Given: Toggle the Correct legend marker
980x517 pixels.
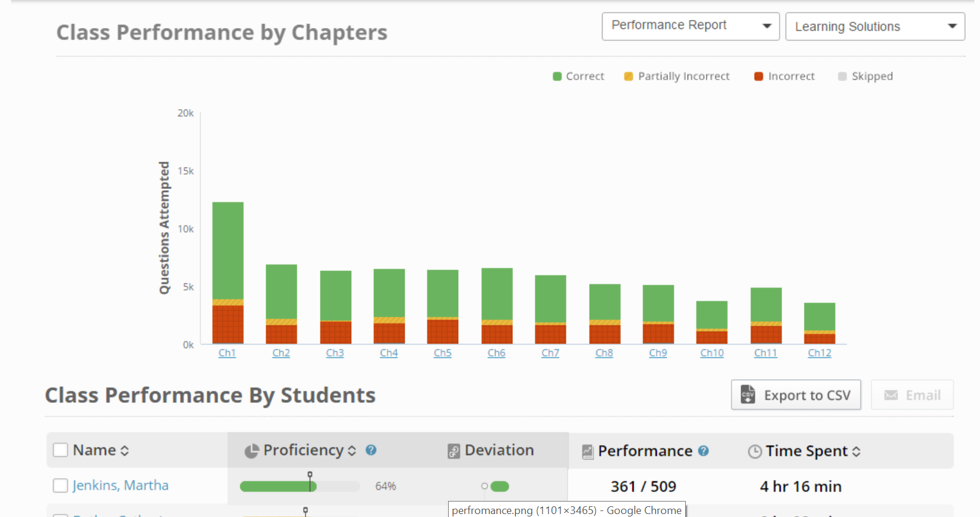Looking at the screenshot, I should tap(557, 76).
